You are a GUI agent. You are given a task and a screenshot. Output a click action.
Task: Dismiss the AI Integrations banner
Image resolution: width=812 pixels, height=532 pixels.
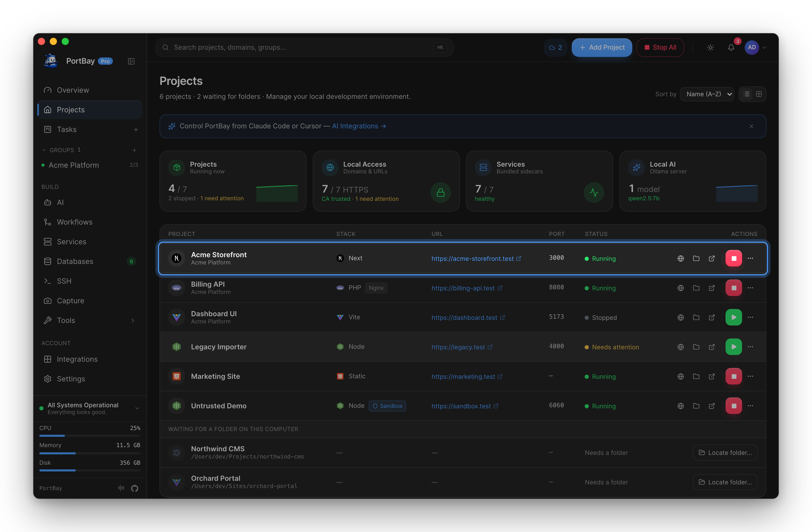pyautogui.click(x=751, y=126)
